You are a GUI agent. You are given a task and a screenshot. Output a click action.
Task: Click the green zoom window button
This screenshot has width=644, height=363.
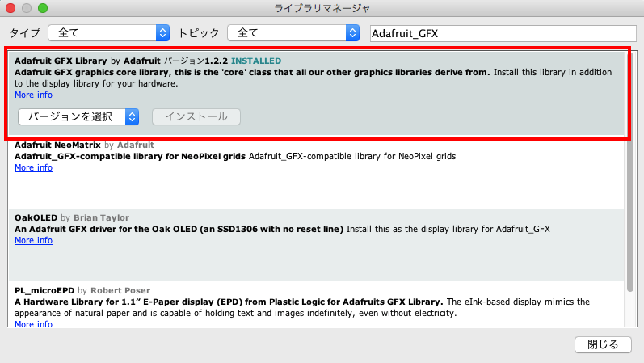point(43,8)
